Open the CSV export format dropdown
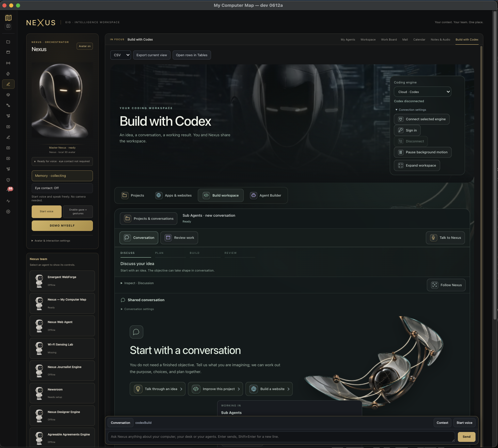The width and height of the screenshot is (498, 448). 121,55
